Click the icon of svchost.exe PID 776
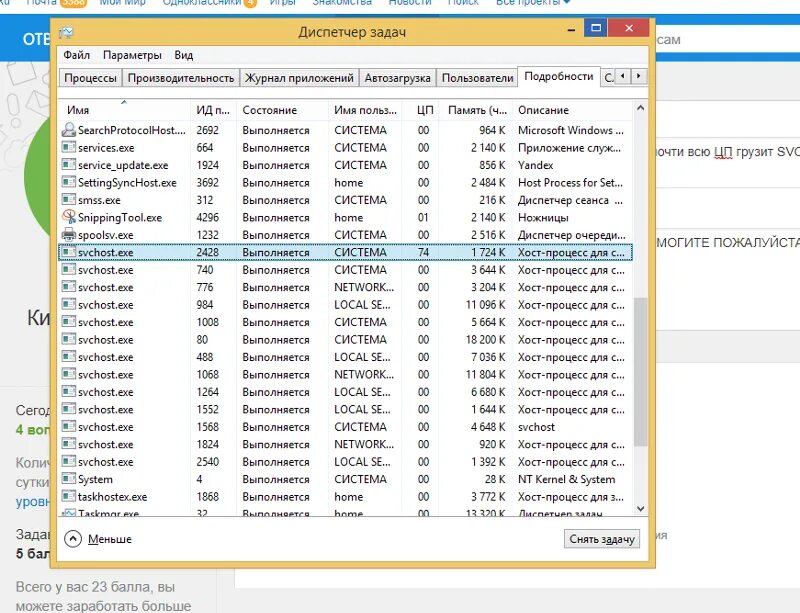Screen dimensions: 800x613 pos(68,287)
